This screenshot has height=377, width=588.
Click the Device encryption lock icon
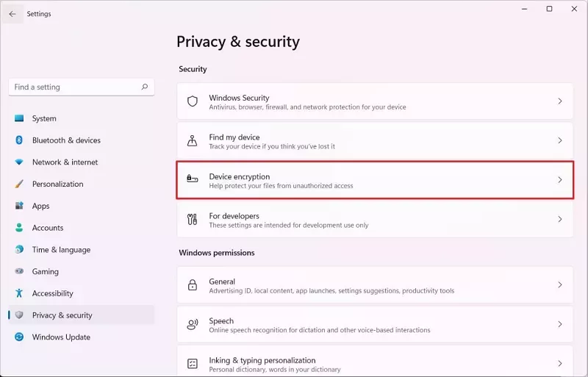[x=193, y=180]
